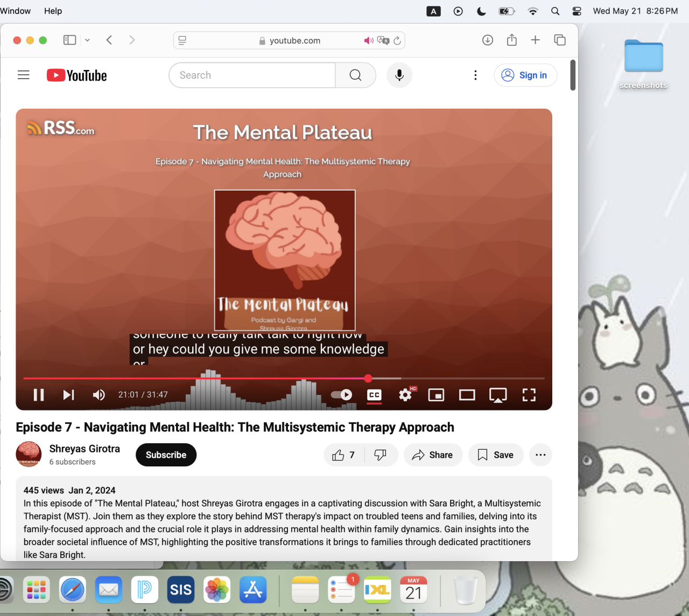
Task: Toggle Focus mode from the moon icon
Action: click(482, 11)
